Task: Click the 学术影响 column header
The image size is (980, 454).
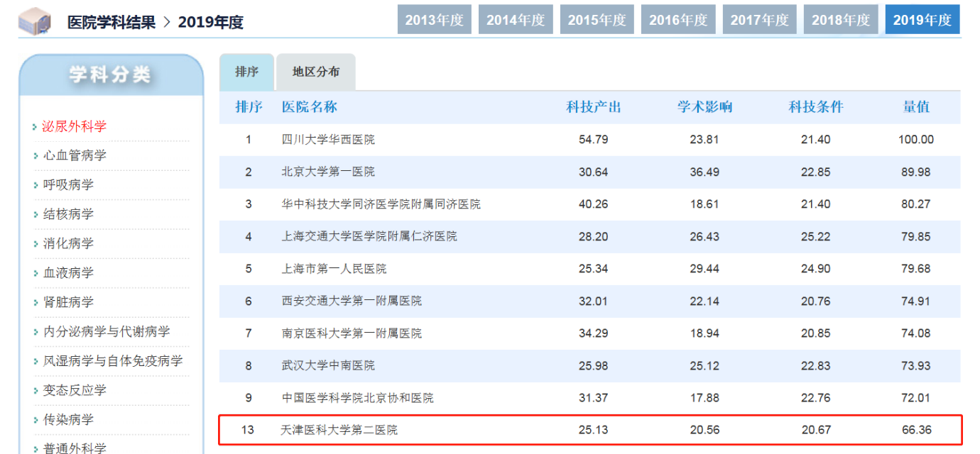Action: [x=704, y=107]
